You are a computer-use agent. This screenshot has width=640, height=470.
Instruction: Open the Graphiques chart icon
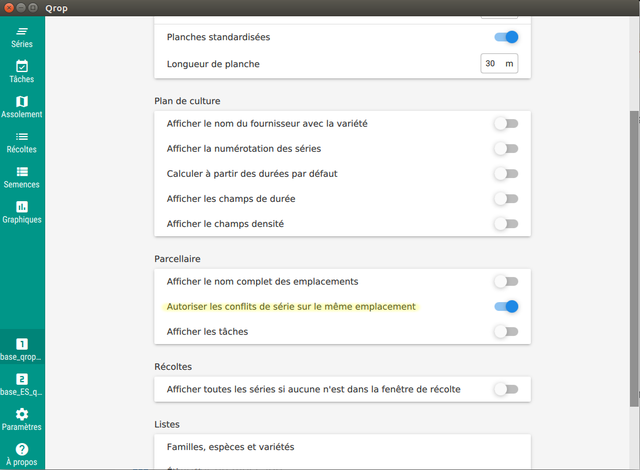22,207
